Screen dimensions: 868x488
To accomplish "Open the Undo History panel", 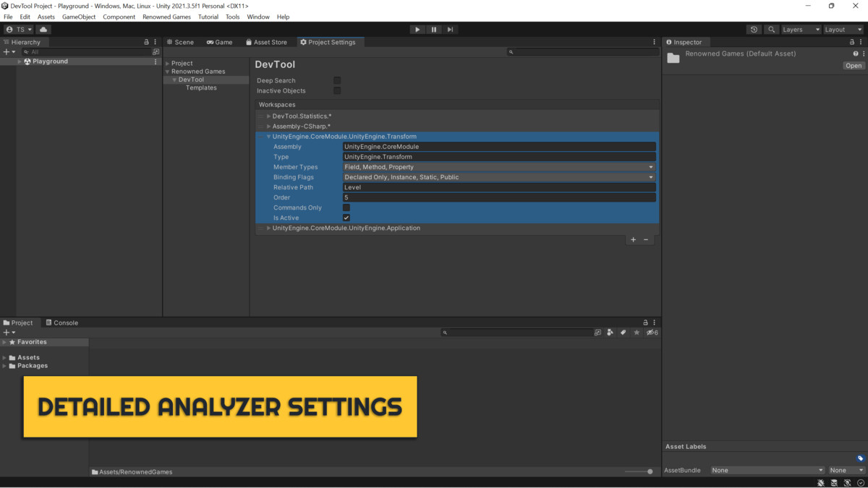I will (x=753, y=30).
